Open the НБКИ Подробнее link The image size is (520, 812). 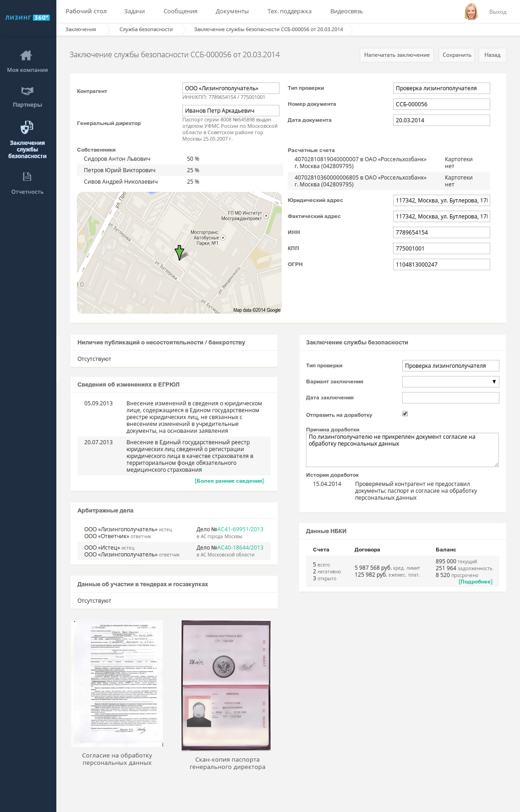[476, 582]
